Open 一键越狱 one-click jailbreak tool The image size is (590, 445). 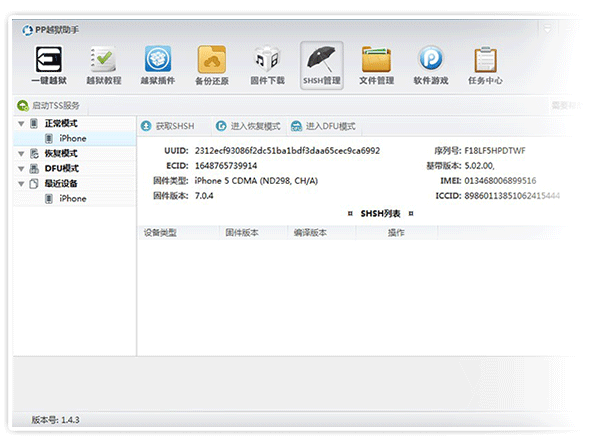pos(49,66)
